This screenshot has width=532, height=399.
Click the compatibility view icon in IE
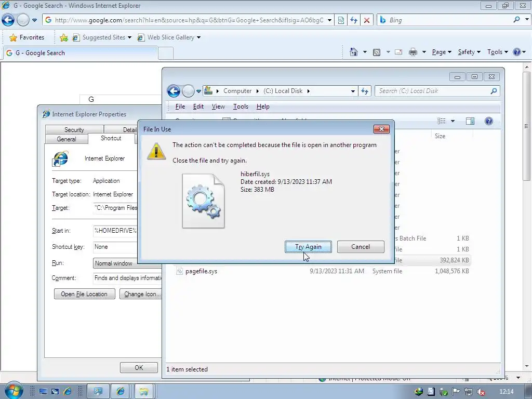coord(341,20)
